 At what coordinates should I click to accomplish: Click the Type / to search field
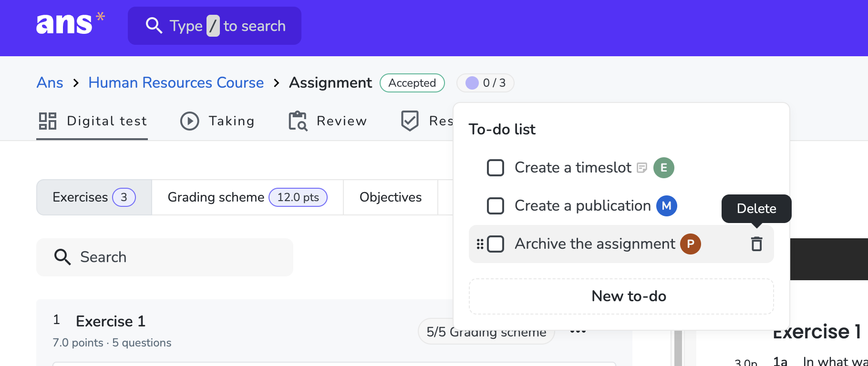click(x=215, y=26)
